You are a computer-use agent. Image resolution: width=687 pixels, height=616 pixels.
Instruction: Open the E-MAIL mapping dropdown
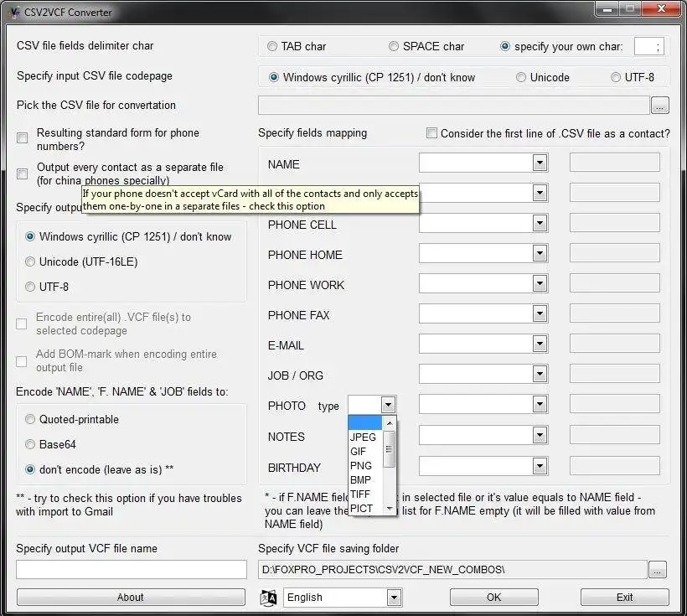tap(540, 344)
